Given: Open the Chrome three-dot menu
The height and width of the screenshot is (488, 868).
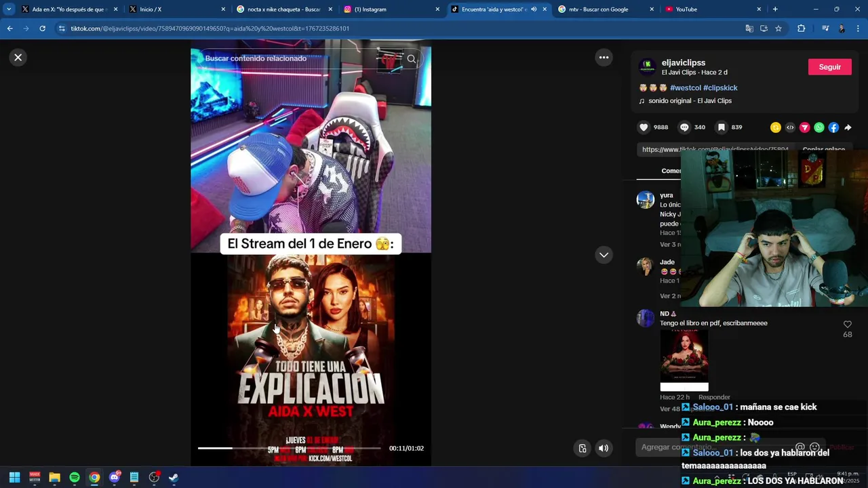Looking at the screenshot, I should 859,28.
